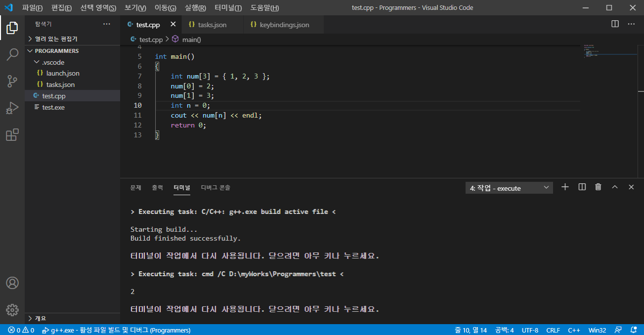This screenshot has height=335, width=644.
Task: Expand the '개요' outline section
Action: click(72, 318)
